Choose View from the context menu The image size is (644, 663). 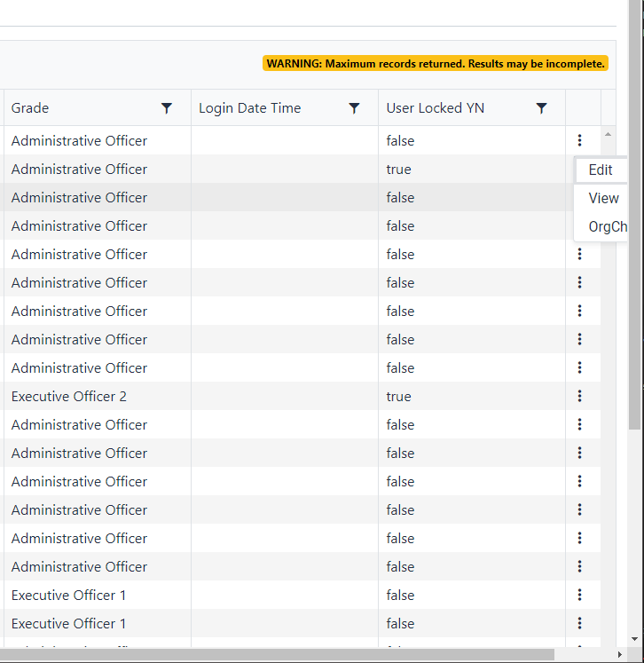pyautogui.click(x=603, y=198)
